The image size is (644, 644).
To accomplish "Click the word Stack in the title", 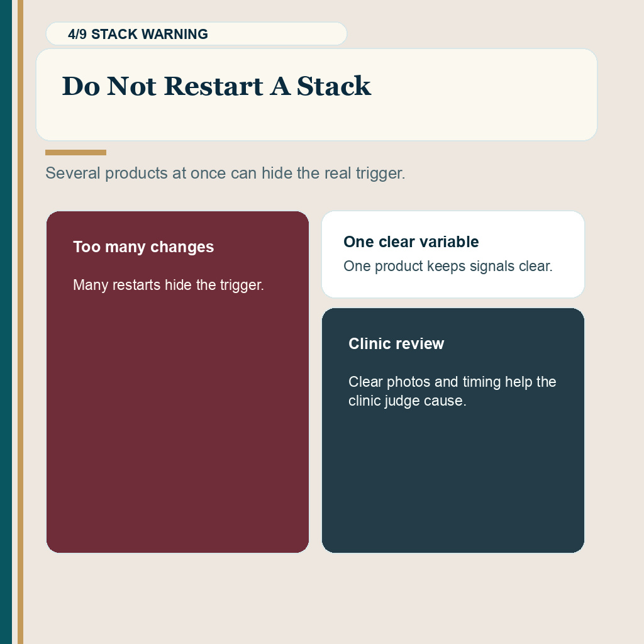I will tap(334, 86).
